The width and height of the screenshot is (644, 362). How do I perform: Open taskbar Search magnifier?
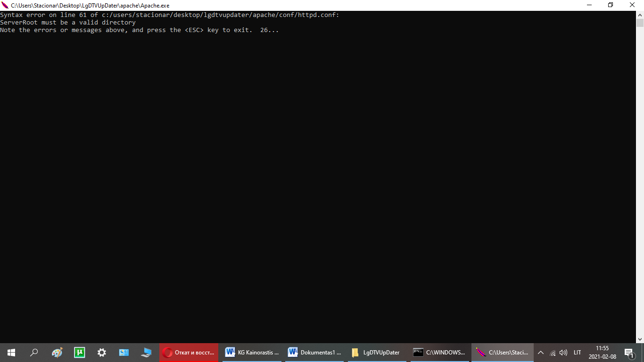click(x=34, y=353)
